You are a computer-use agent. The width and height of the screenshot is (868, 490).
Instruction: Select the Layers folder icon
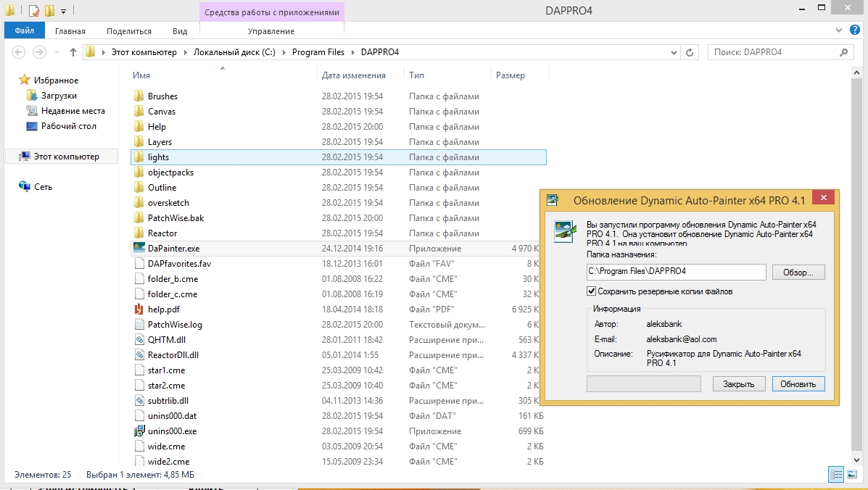(139, 141)
